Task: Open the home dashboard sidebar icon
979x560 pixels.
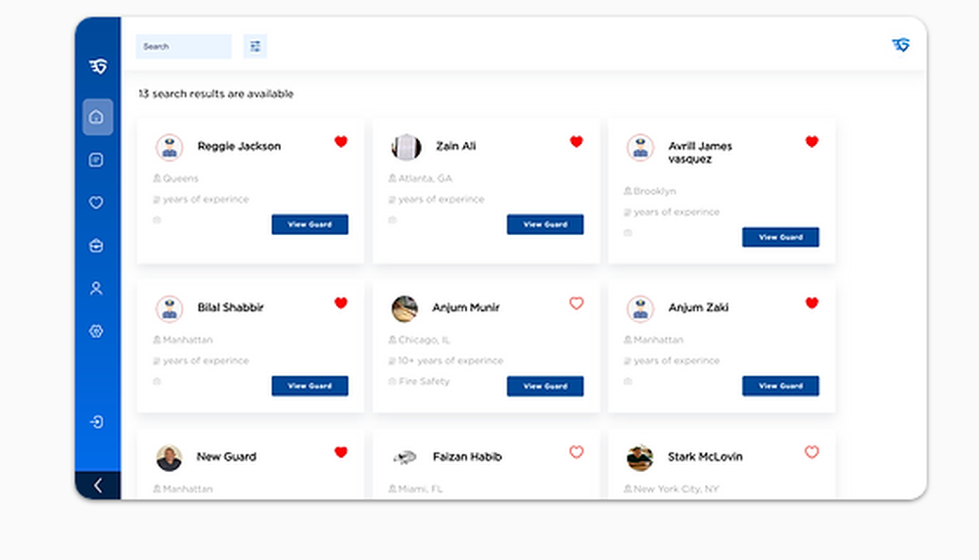Action: 97,117
